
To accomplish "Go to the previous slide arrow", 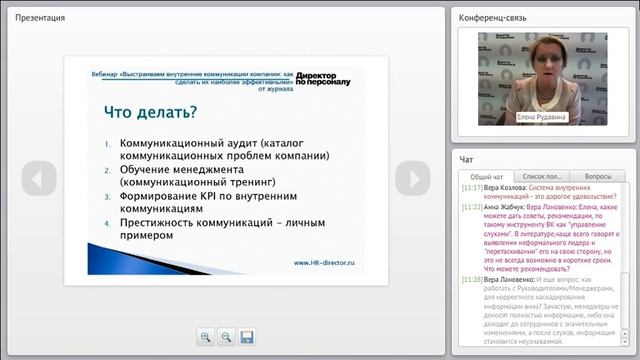I will pos(39,178).
